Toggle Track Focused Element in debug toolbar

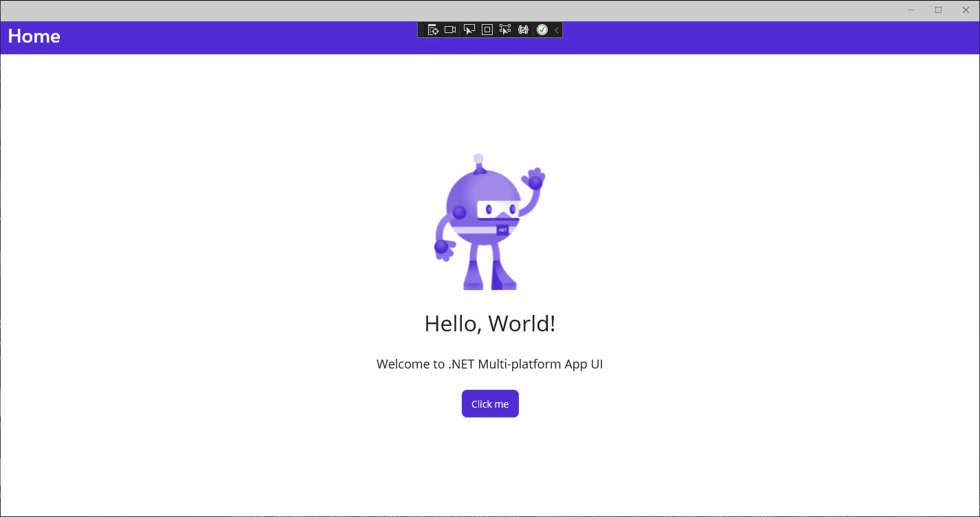coord(505,30)
